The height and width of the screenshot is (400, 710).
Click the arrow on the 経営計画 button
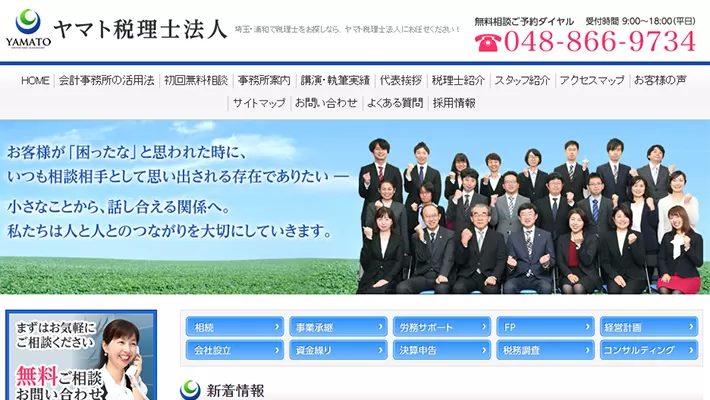click(691, 327)
